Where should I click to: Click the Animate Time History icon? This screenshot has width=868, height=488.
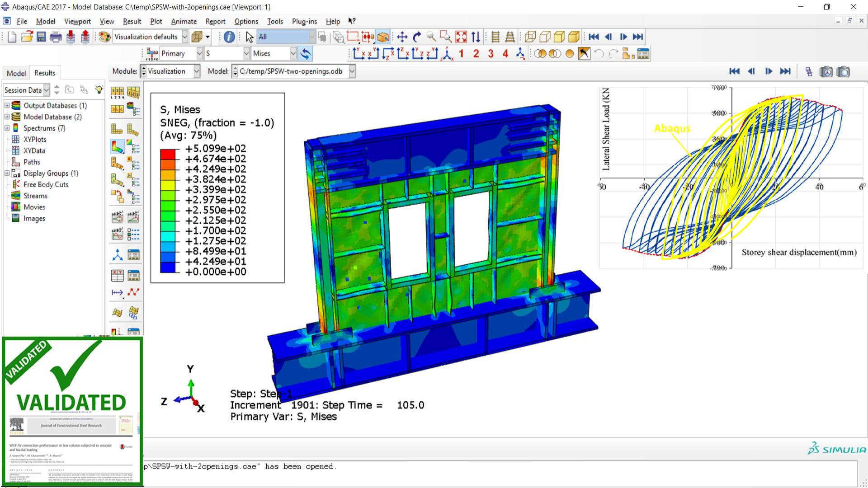coord(133,217)
